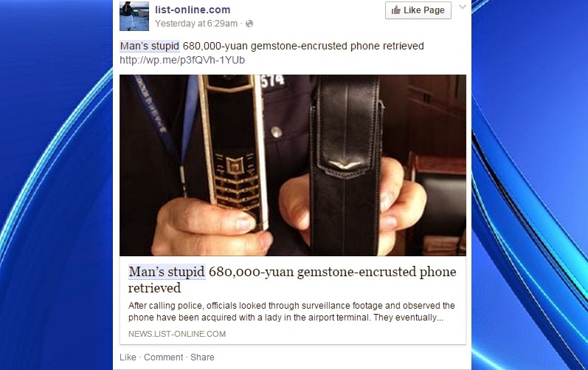
Task: Click the Like Page button
Action: click(x=418, y=10)
